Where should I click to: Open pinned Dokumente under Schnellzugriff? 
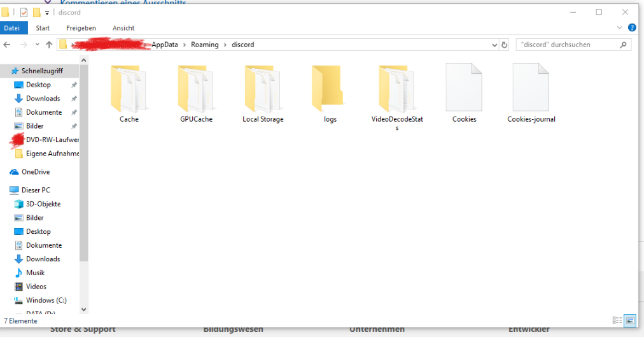point(43,112)
